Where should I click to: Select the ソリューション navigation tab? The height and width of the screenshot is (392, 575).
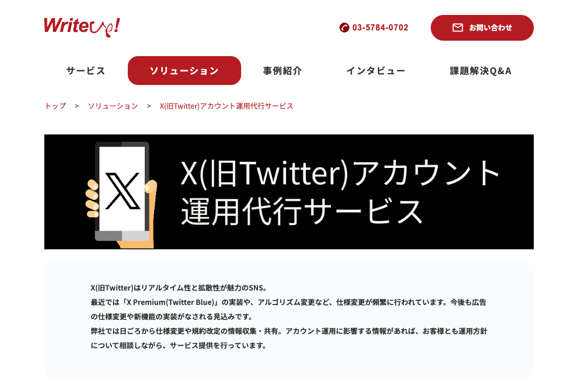coord(184,71)
